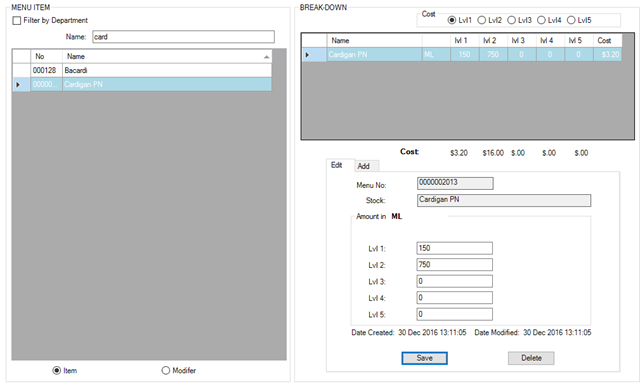Click the Lvl 4 amount field
This screenshot has height=384, width=640.
click(455, 297)
